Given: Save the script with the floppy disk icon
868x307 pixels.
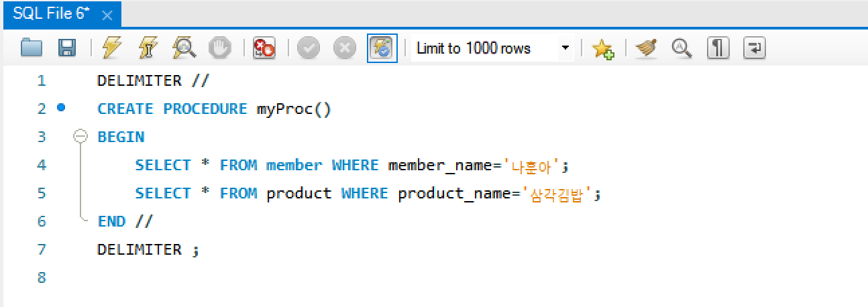Looking at the screenshot, I should point(67,48).
